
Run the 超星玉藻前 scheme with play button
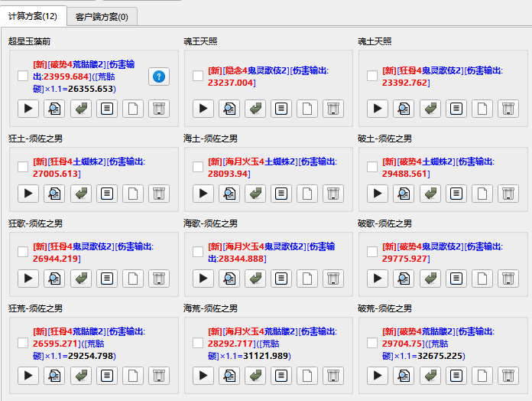28,109
